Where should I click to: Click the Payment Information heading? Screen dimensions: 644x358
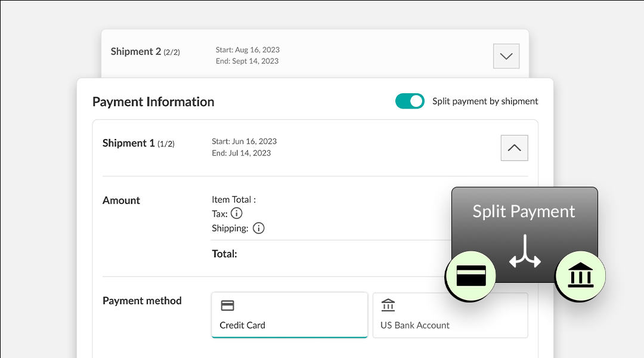[153, 101]
